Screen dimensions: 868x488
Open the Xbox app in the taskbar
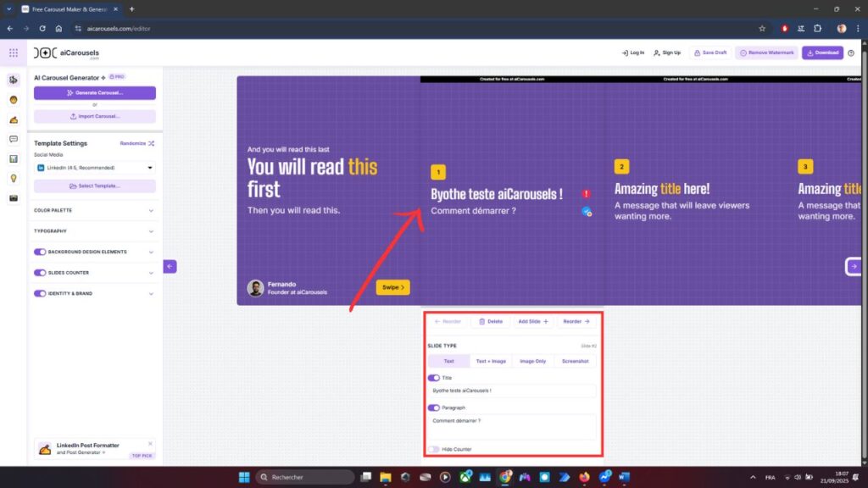465,477
